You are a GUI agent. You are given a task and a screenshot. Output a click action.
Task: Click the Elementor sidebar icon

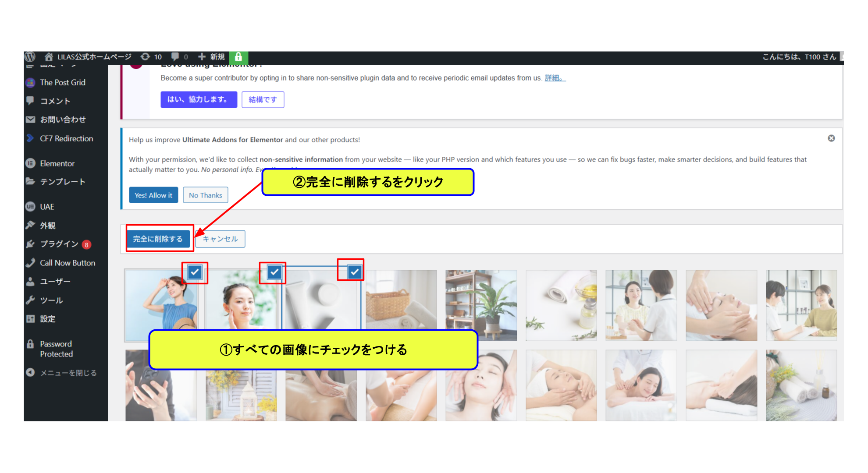(30, 163)
